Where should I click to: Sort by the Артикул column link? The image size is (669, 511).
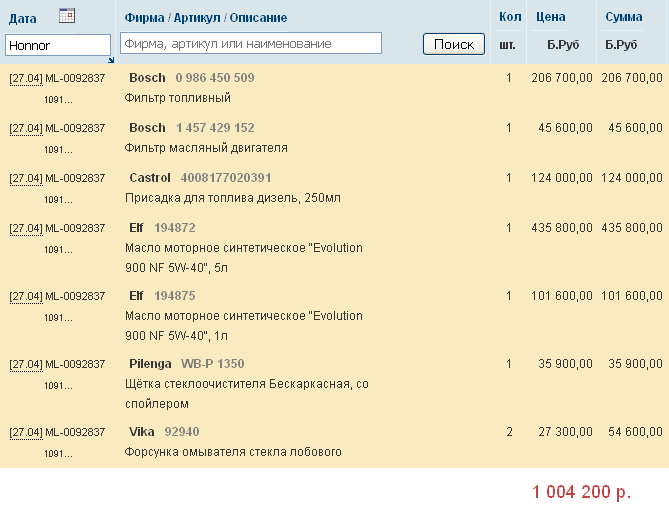(x=197, y=18)
